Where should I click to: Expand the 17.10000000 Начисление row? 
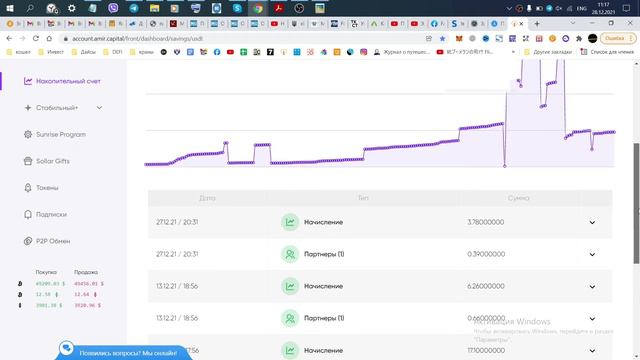pyautogui.click(x=592, y=351)
